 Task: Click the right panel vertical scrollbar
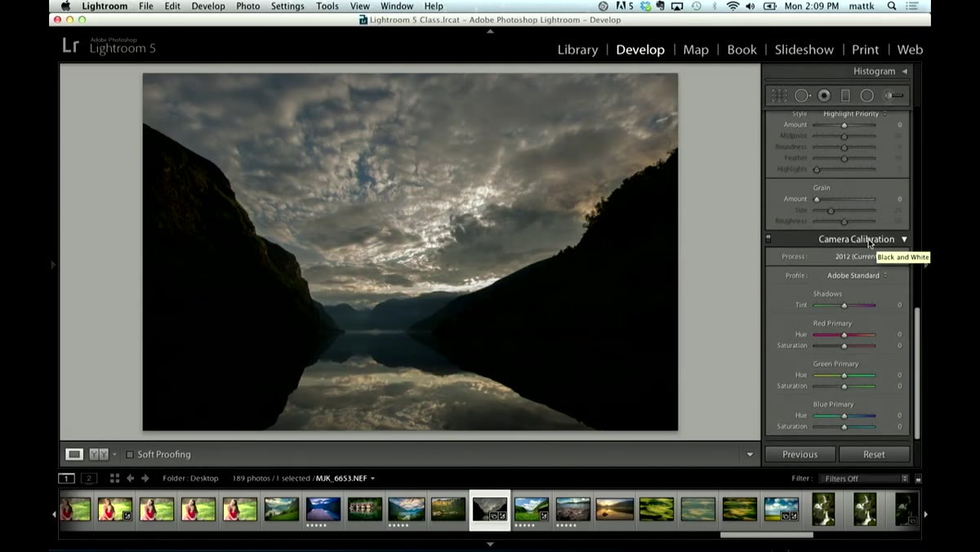pyautogui.click(x=917, y=372)
